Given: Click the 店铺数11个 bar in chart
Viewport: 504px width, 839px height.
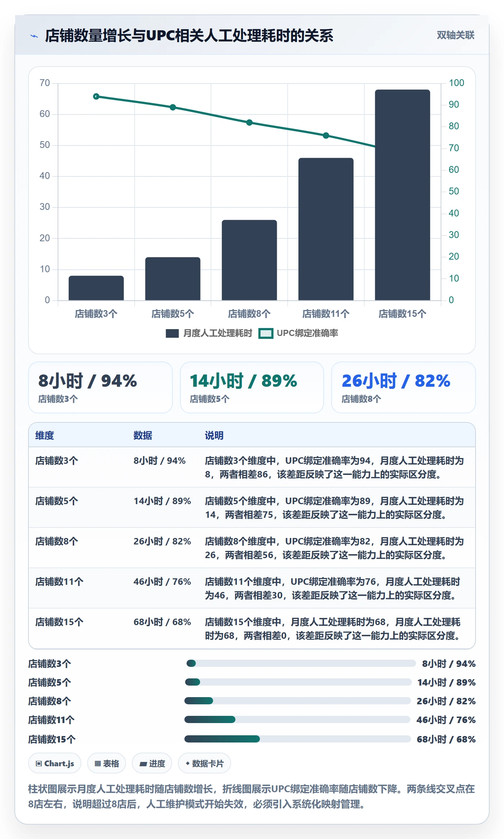Looking at the screenshot, I should 326,229.
